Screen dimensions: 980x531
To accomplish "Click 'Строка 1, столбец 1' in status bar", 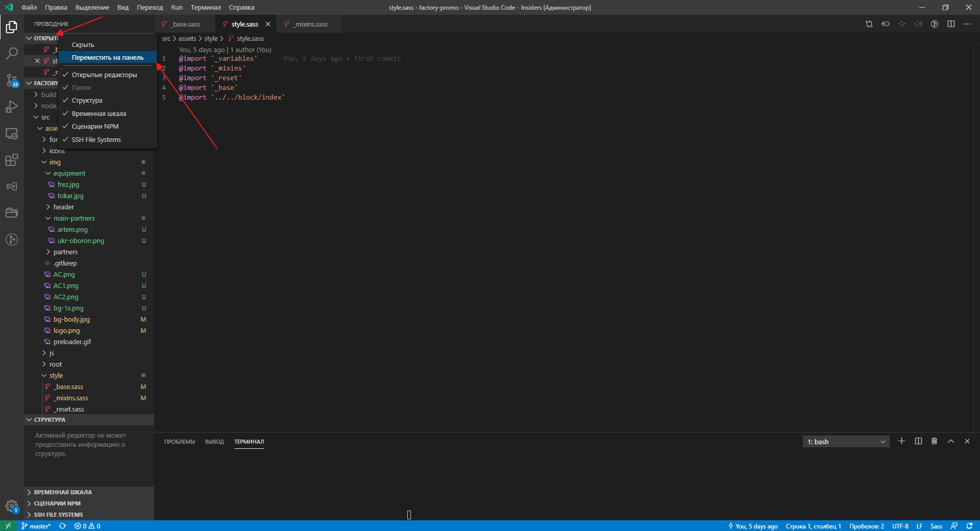I will click(x=813, y=526).
